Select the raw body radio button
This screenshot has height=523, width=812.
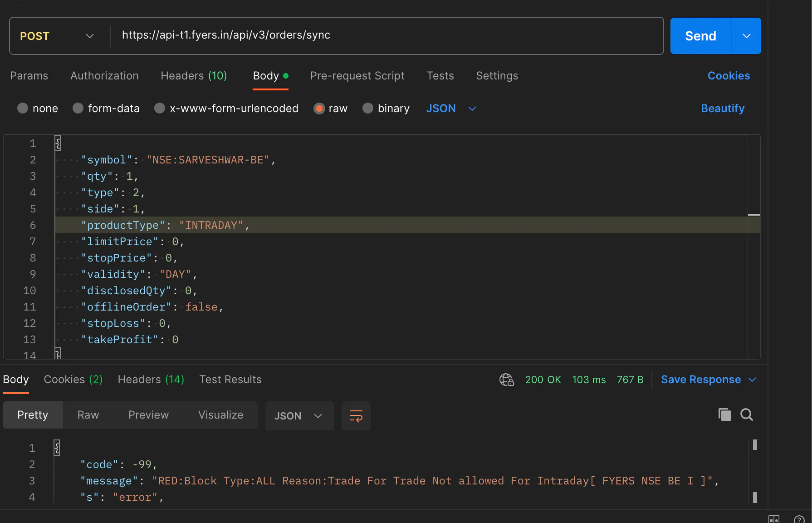point(319,109)
